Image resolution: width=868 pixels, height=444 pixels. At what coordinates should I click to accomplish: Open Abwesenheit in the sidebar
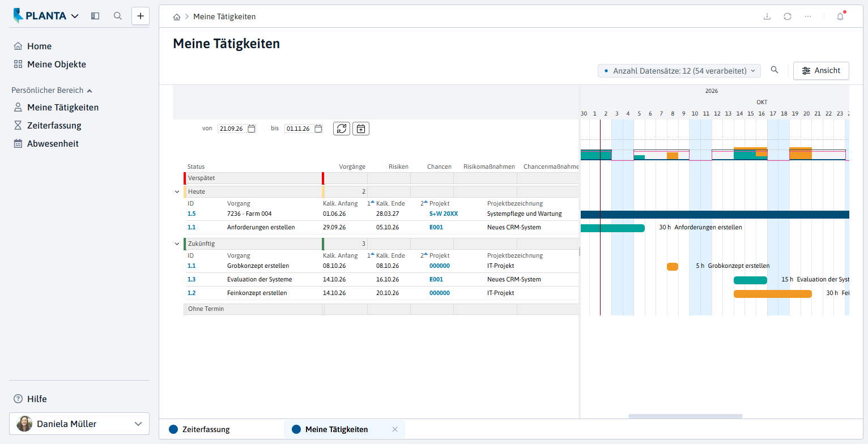(53, 144)
